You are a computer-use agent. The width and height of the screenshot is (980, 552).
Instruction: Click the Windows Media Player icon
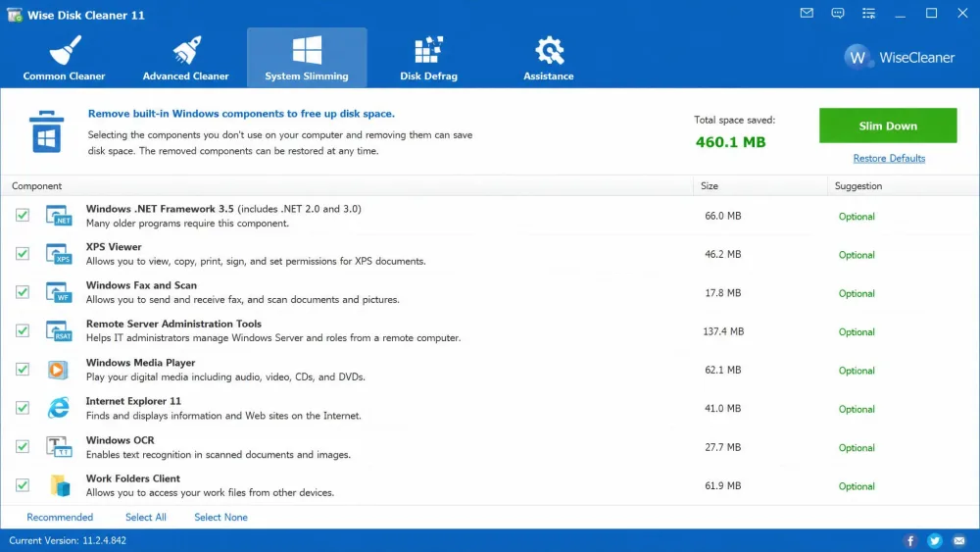pos(58,370)
